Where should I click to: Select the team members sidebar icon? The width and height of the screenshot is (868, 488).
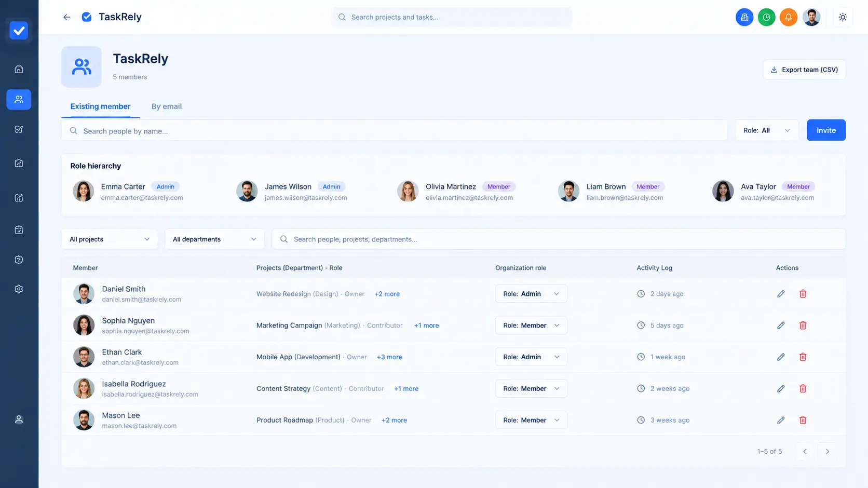(x=19, y=99)
